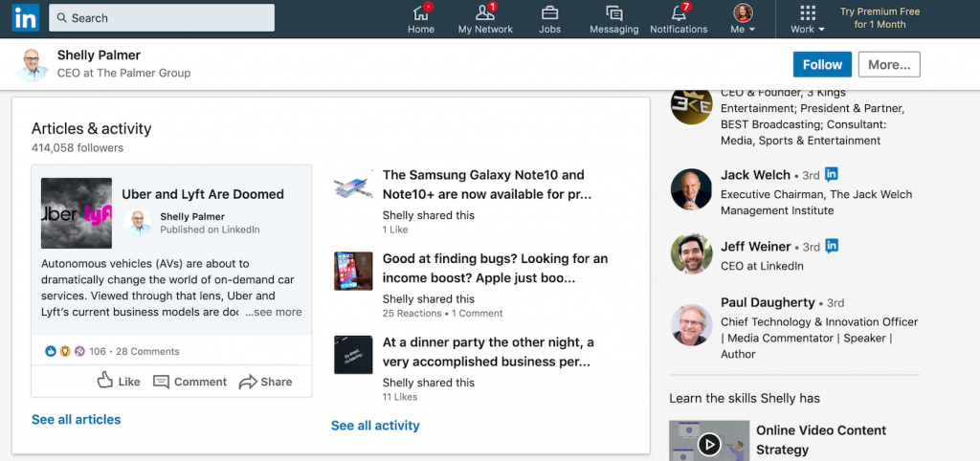
Task: Comment on the Uber and Lyft article
Action: tap(190, 382)
